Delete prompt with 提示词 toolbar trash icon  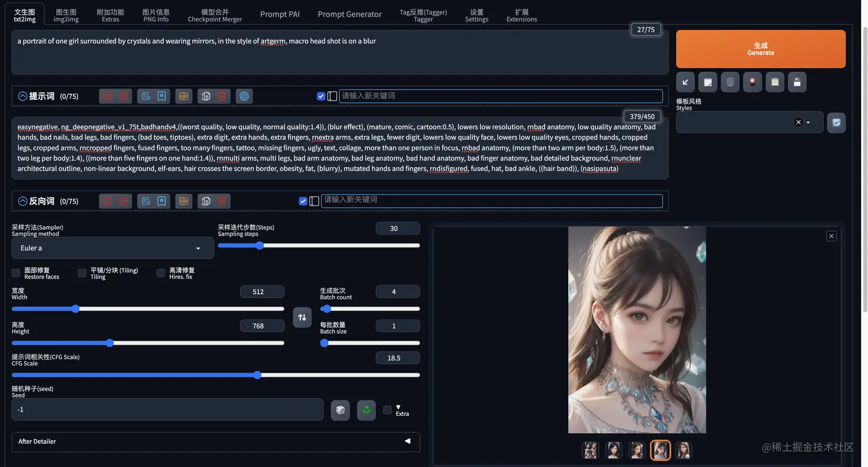[x=222, y=97]
